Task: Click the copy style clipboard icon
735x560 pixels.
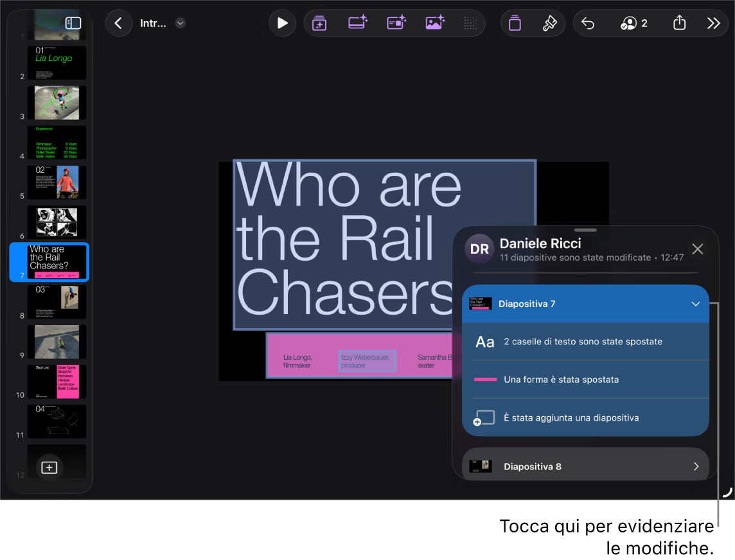Action: tap(515, 23)
